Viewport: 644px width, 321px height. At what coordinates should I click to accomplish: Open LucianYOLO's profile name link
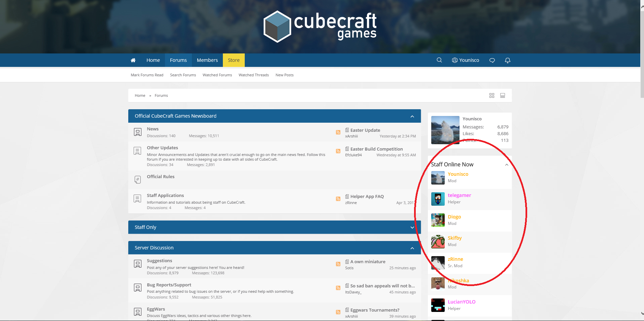[x=462, y=302]
